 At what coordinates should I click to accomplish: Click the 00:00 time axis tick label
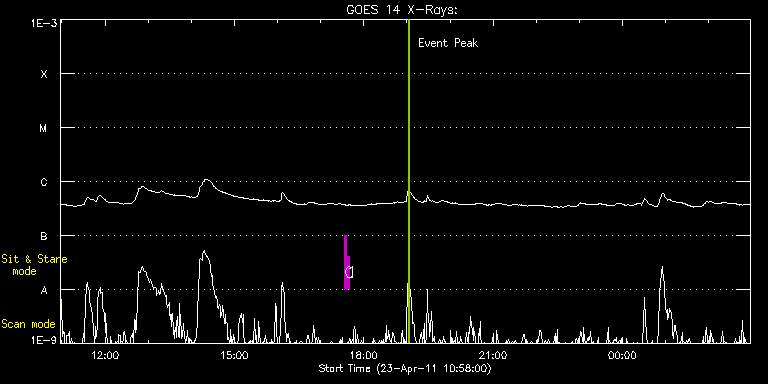pyautogui.click(x=622, y=355)
